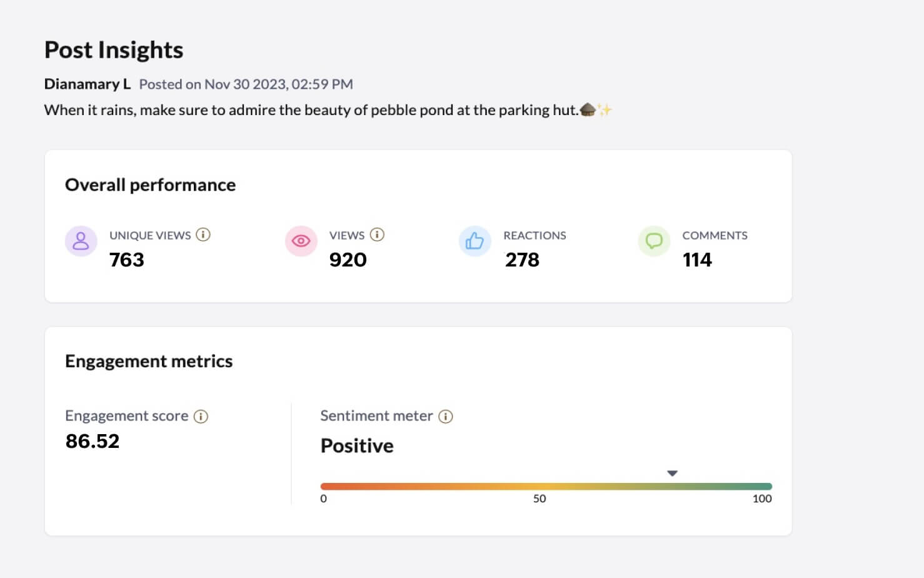This screenshot has height=578, width=924.
Task: Click the post timestamp Nov 30 2023
Action: tap(245, 84)
